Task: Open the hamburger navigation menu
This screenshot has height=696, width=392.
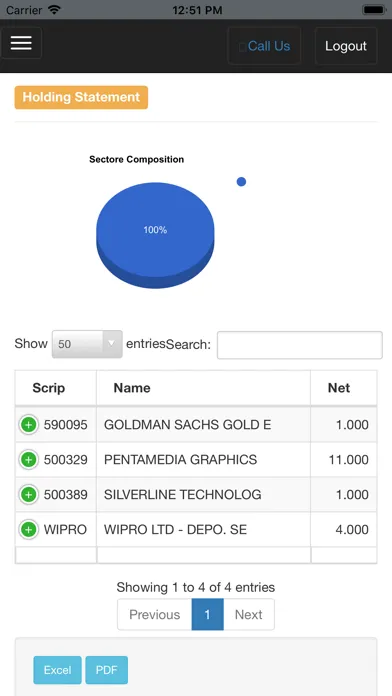Action: tap(21, 43)
